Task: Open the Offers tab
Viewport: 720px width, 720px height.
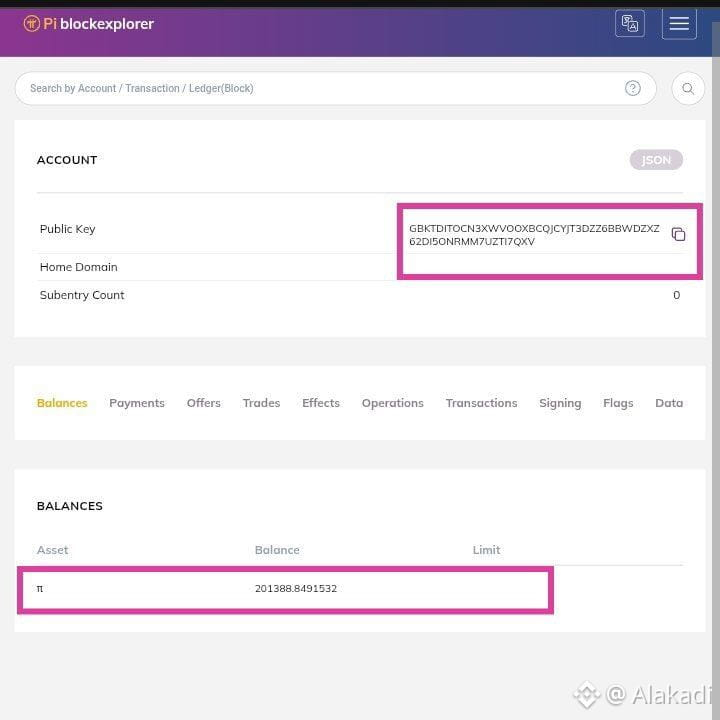Action: [x=203, y=403]
